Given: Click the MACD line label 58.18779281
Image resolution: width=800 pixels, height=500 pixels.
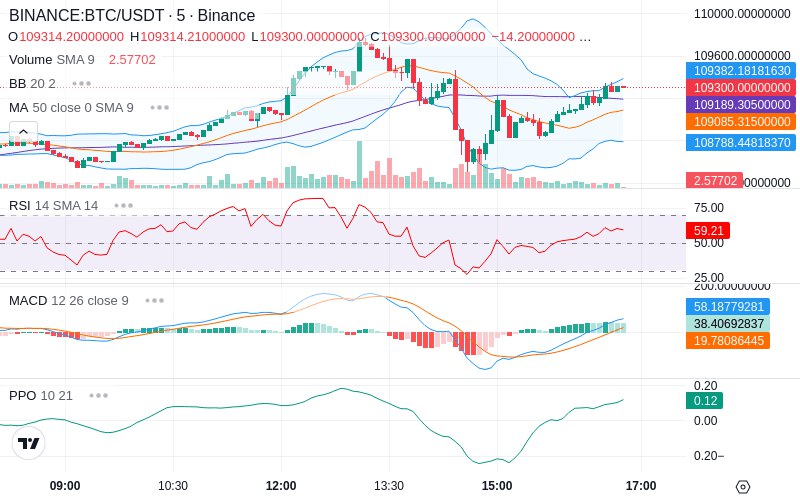Looking at the screenshot, I should click(x=728, y=307).
